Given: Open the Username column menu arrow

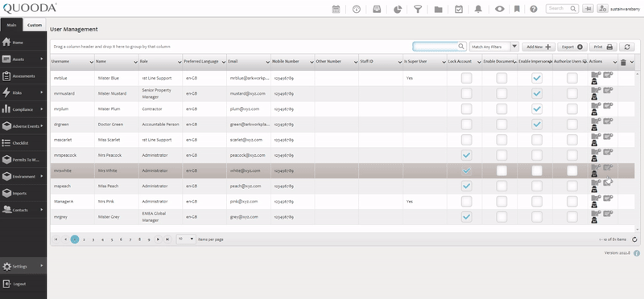Looking at the screenshot, I should [x=91, y=62].
